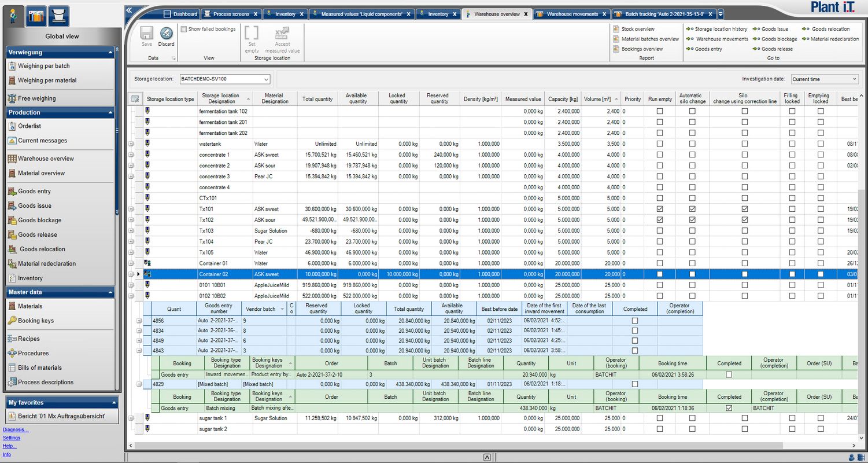Image resolution: width=868 pixels, height=463 pixels.
Task: Switch to the Dashboard tab
Action: (x=182, y=14)
